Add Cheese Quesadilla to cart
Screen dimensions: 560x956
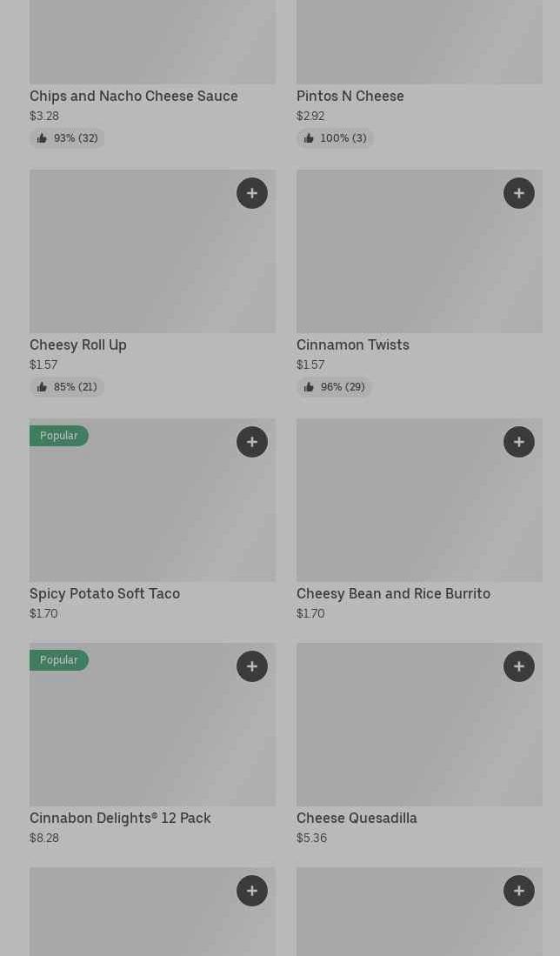coord(519,666)
